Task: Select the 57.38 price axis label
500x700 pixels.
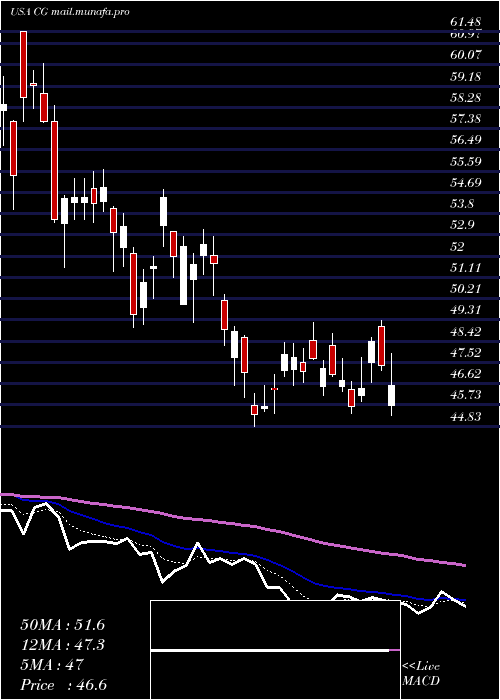Action: point(466,119)
